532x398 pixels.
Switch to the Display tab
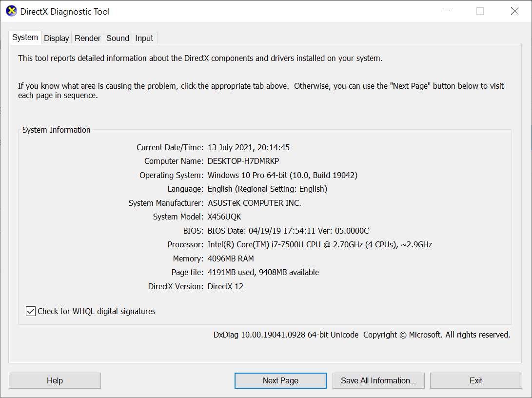[57, 38]
